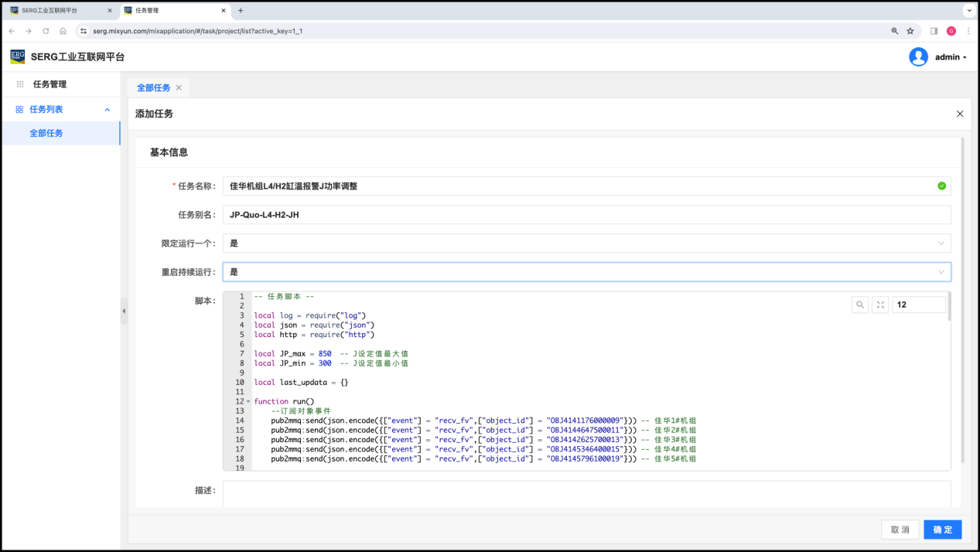The width and height of the screenshot is (980, 552).
Task: Open the 限定运行一个 dropdown
Action: 586,244
